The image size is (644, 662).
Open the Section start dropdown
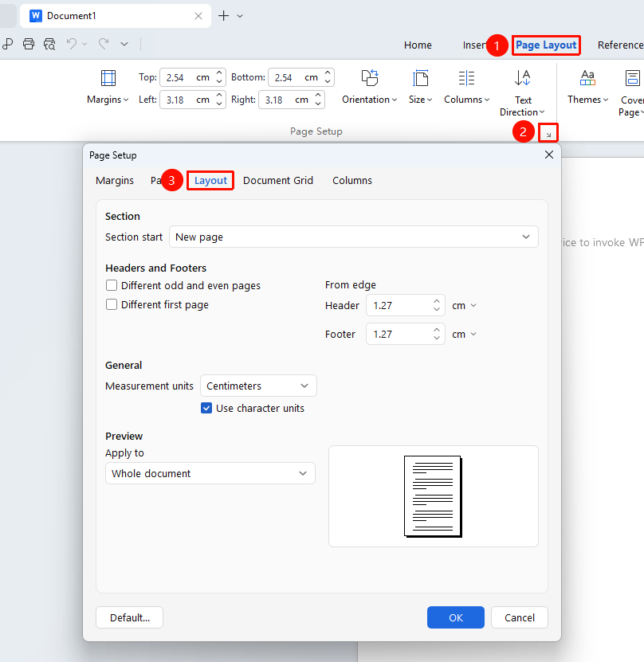(353, 237)
